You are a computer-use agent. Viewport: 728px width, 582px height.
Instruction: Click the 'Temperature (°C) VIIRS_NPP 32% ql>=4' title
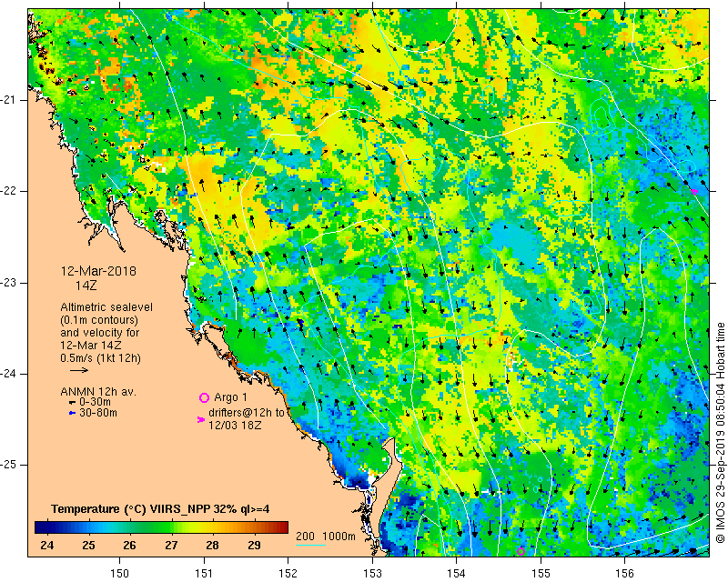pyautogui.click(x=160, y=509)
